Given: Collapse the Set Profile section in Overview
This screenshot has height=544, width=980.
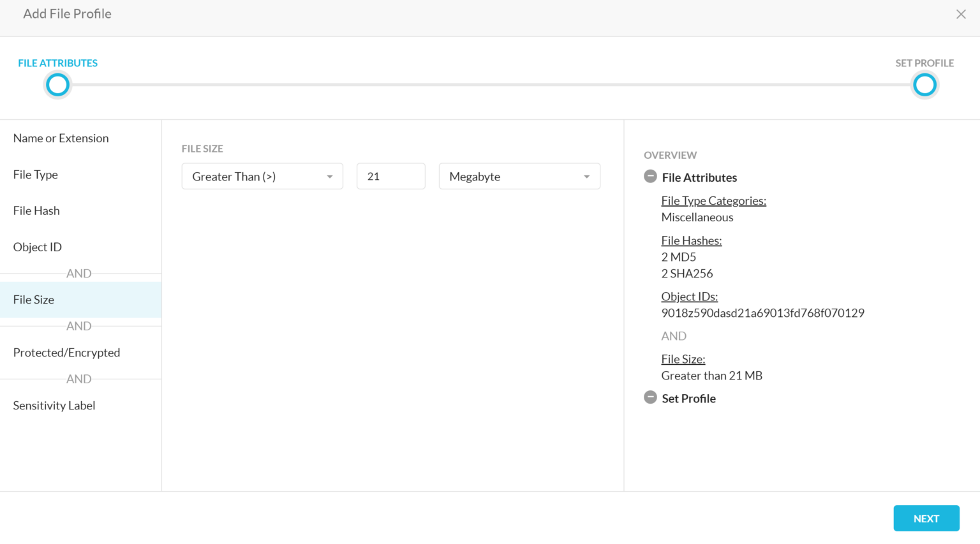Looking at the screenshot, I should click(650, 397).
